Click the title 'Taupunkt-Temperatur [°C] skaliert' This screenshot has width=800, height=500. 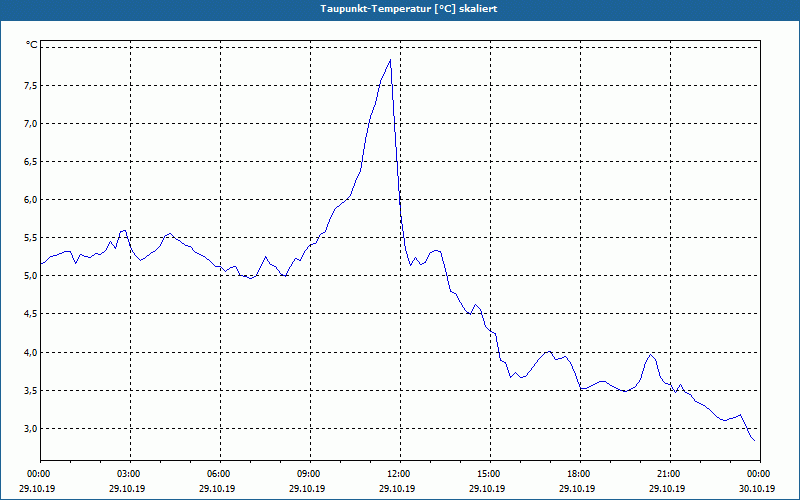[x=409, y=9]
